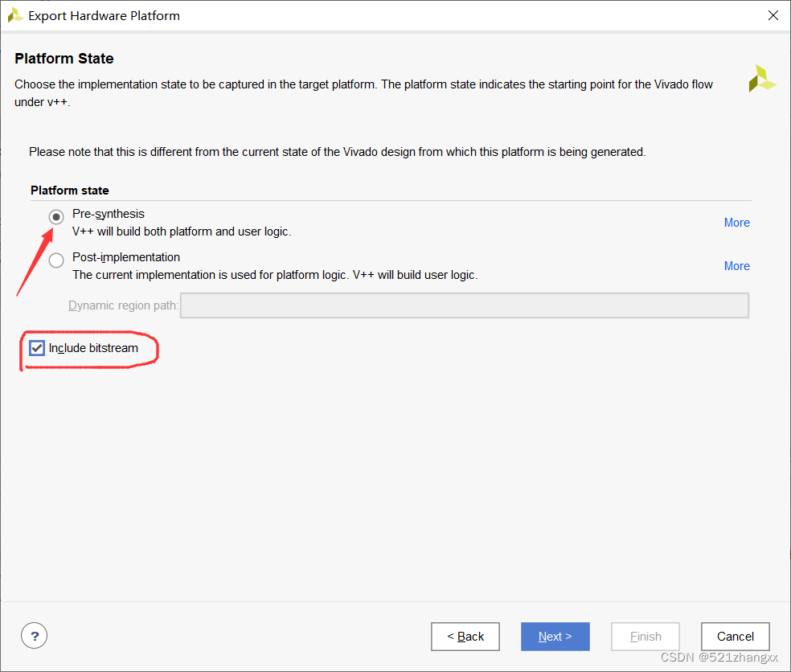
Task: Click the 'Dynamic region path:' label
Action: [124, 305]
